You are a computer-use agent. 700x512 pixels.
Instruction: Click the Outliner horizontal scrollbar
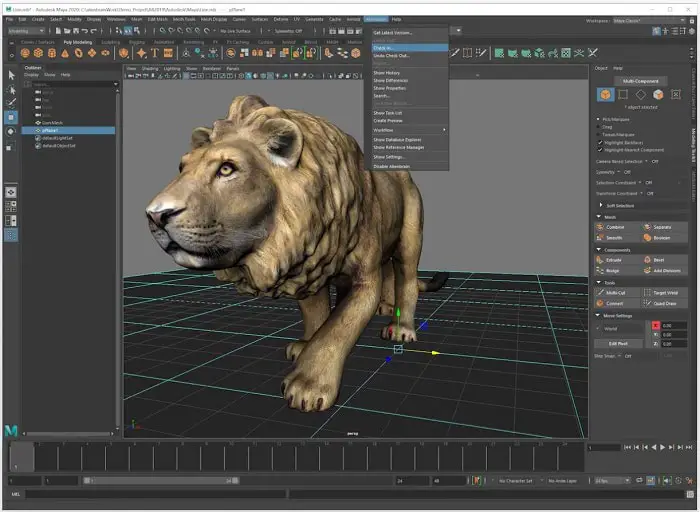(68, 433)
